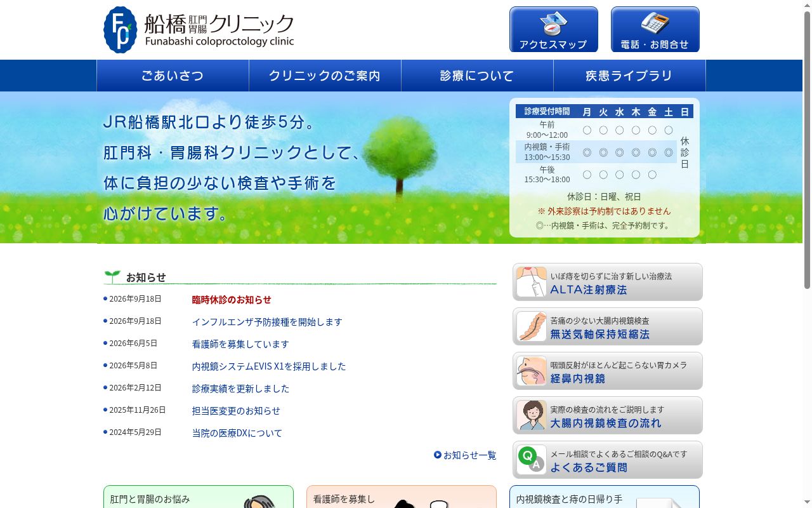812x508 pixels.
Task: Click the 経鼻内視鏡 nose illustration icon
Action: pyautogui.click(x=531, y=371)
